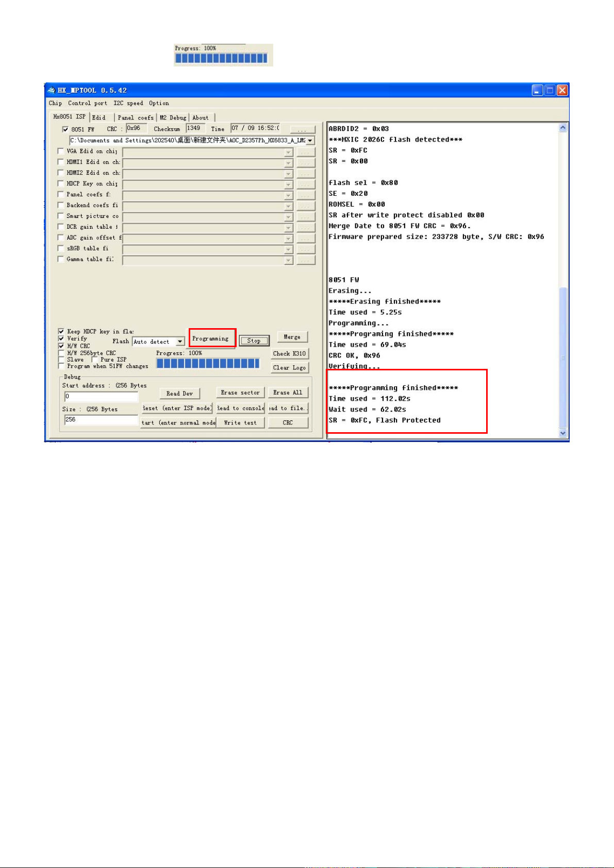Browse for the 8051 FW file

click(303, 129)
